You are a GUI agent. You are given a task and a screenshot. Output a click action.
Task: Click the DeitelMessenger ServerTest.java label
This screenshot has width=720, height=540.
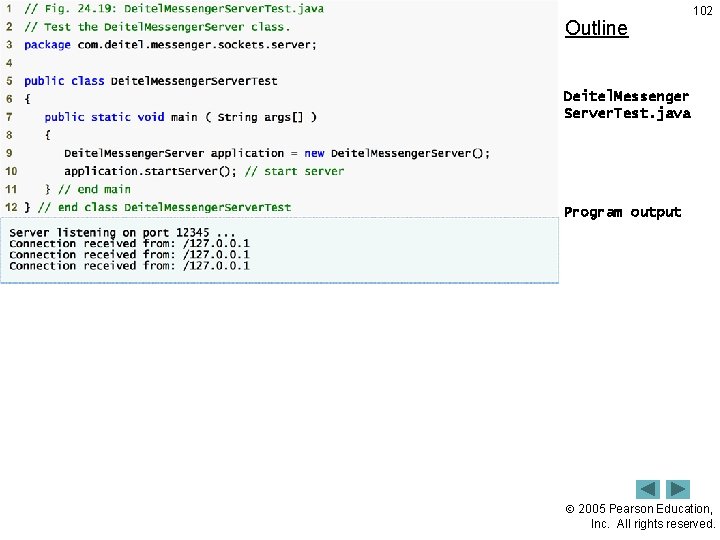(x=627, y=105)
